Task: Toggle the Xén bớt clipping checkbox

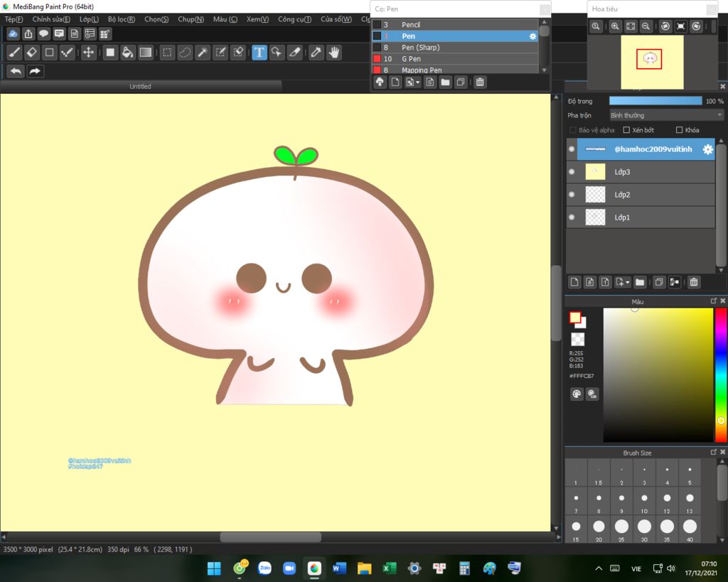Action: pos(626,130)
